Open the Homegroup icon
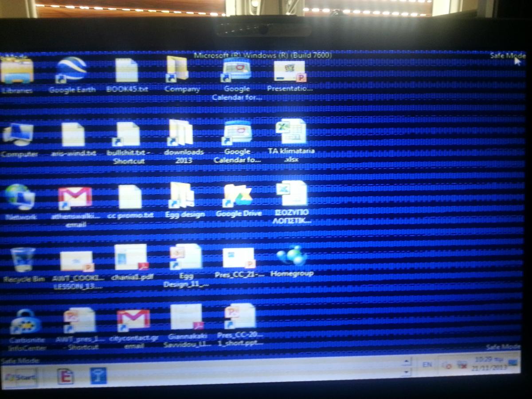The image size is (532, 399). point(292,262)
